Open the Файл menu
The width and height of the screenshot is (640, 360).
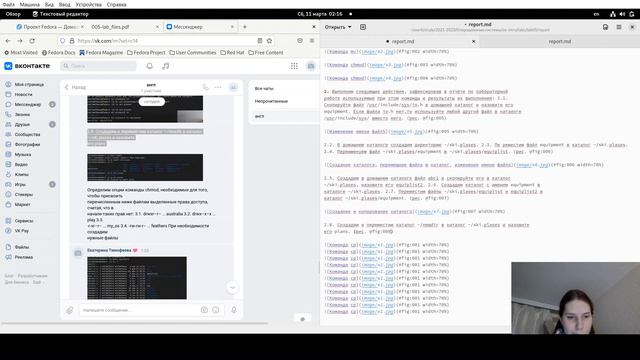[9, 4]
